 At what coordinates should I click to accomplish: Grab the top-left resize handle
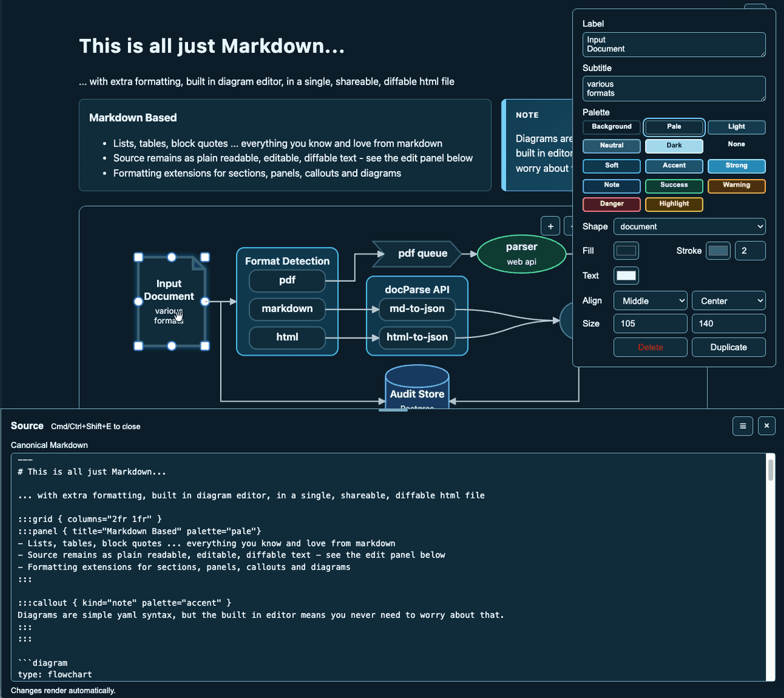(x=138, y=257)
